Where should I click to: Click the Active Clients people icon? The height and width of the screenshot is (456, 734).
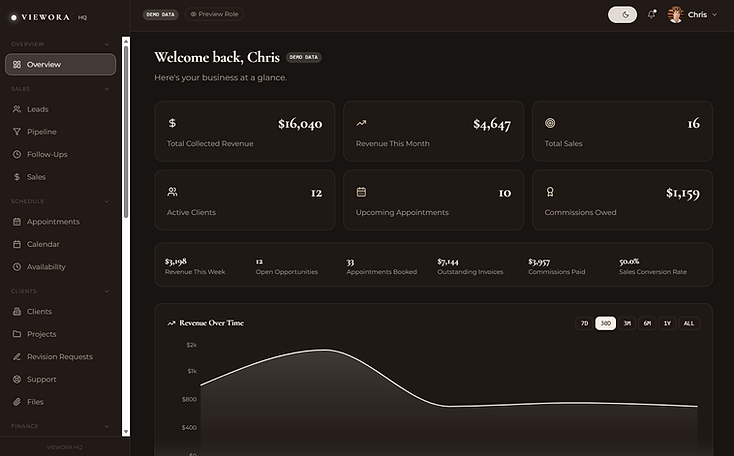[x=172, y=192]
